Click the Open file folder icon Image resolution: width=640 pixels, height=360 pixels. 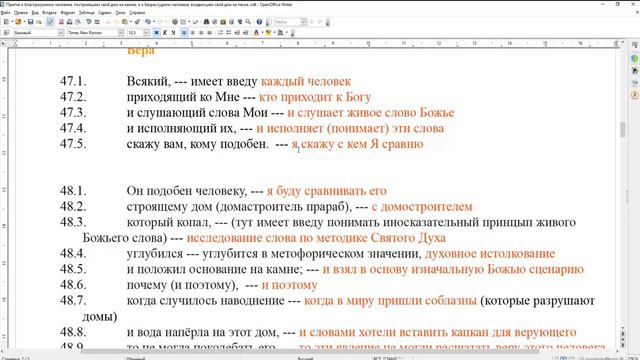tap(18, 22)
